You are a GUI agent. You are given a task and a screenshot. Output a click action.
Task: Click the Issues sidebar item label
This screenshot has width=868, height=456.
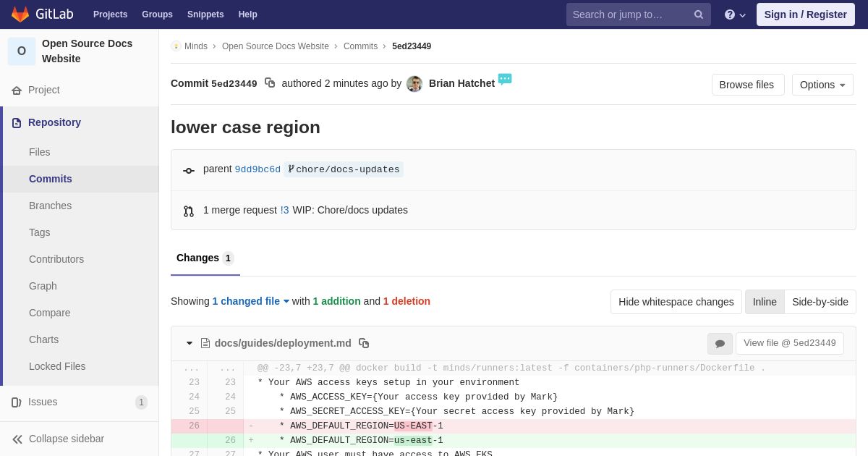[43, 402]
